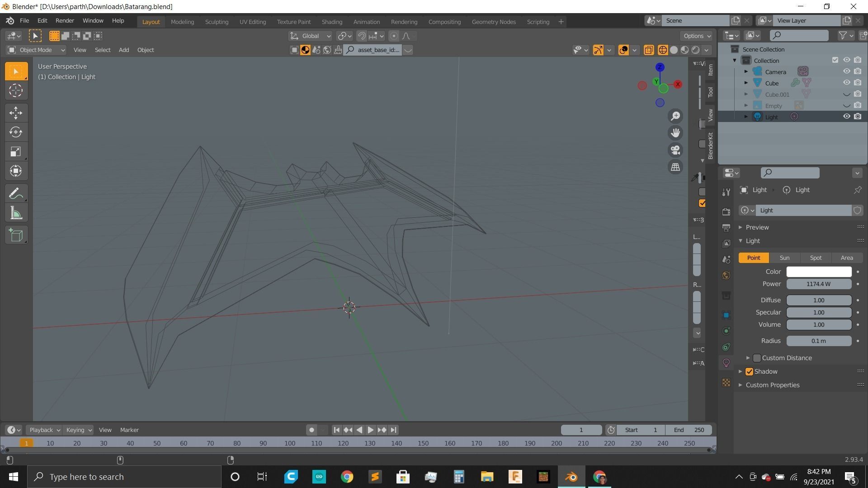Exclude Collection from view layer checkbox
The width and height of the screenshot is (868, 488).
pos(835,60)
